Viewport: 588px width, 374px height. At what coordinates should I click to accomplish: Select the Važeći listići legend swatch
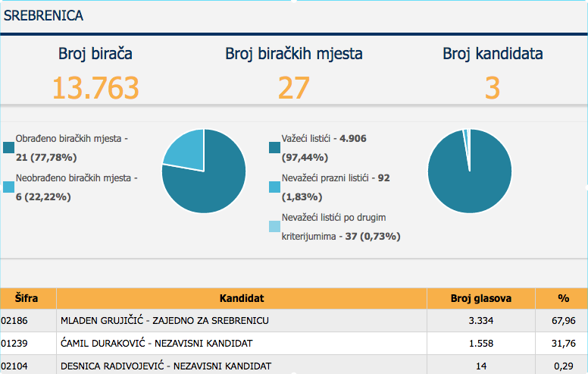[x=274, y=147]
